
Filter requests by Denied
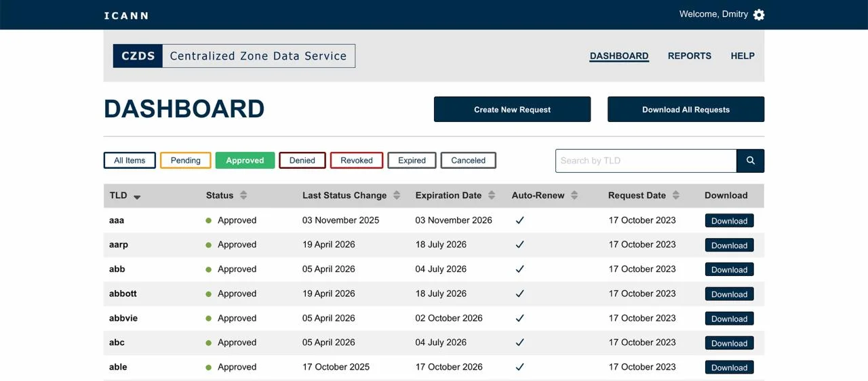(x=302, y=161)
